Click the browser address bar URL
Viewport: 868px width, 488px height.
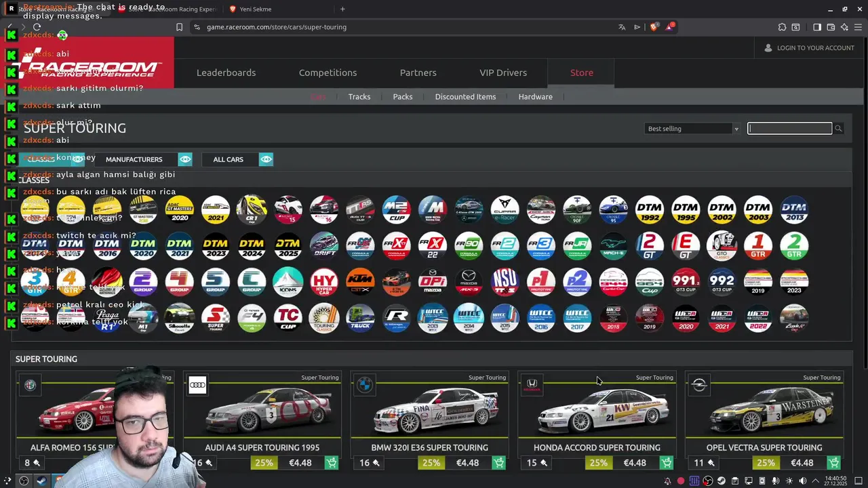[x=277, y=27]
